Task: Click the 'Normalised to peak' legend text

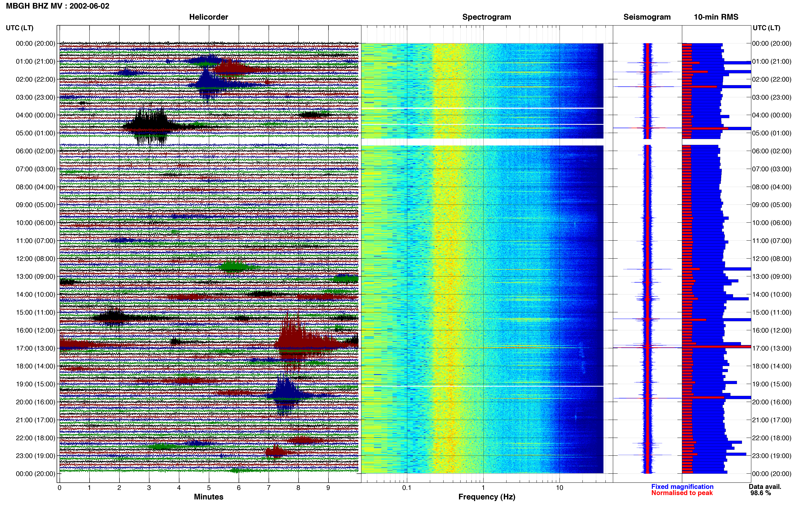Action: point(682,493)
